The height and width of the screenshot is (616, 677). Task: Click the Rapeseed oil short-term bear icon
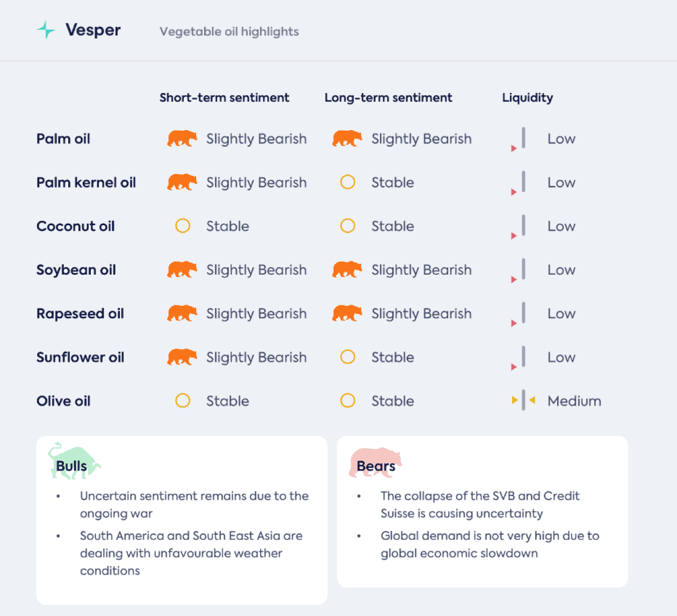click(182, 313)
